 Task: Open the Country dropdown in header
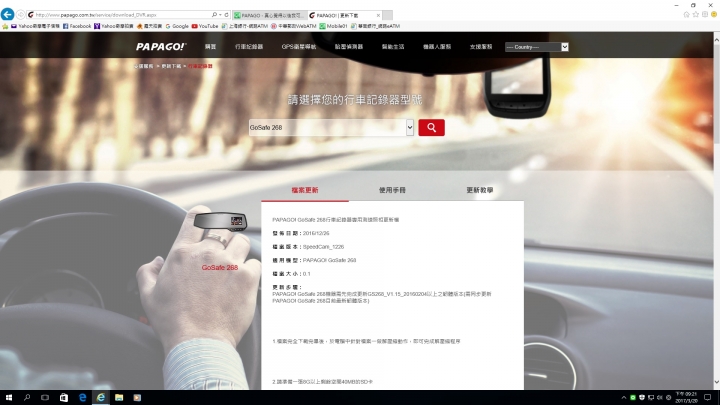536,47
